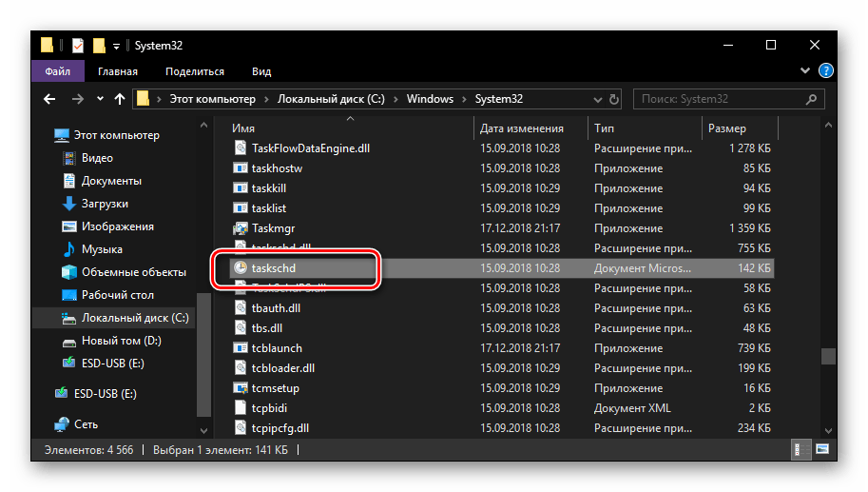
Task: Switch to the Вид ribbon tab
Action: [261, 71]
